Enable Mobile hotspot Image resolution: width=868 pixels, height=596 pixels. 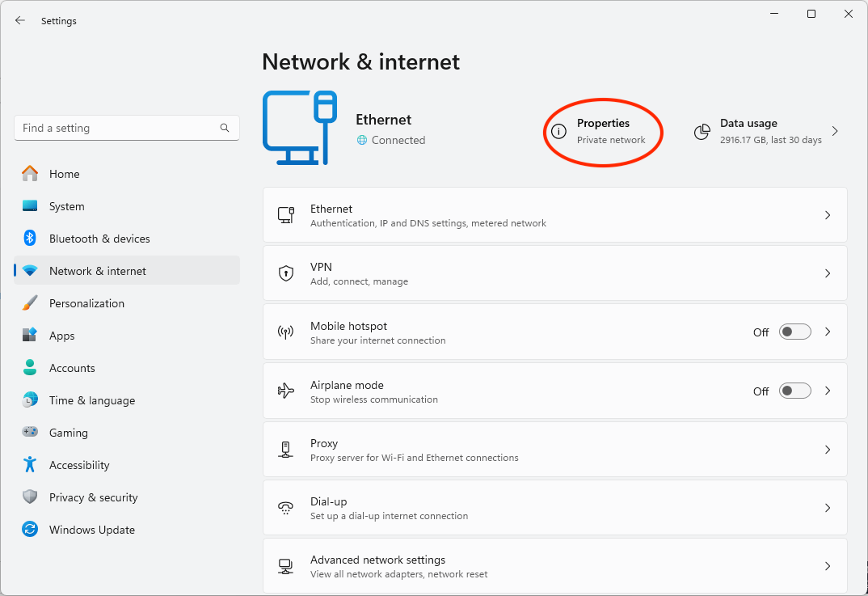pyautogui.click(x=794, y=331)
